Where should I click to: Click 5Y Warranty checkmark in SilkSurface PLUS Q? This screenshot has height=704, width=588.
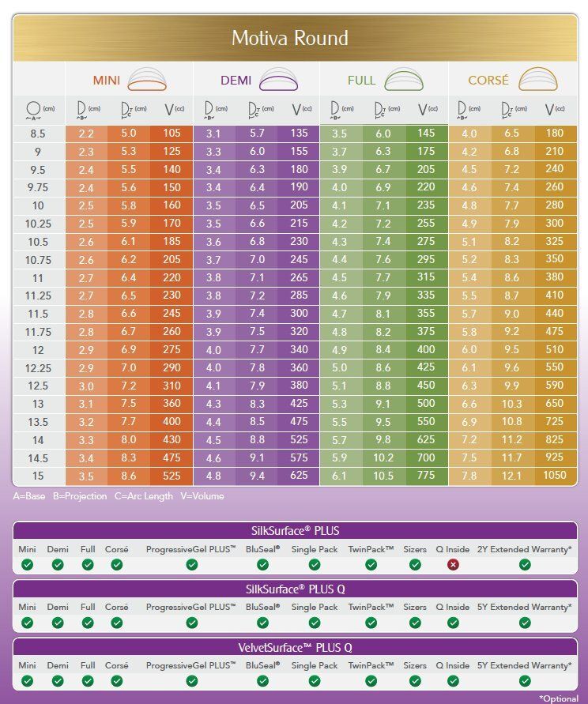(x=525, y=623)
